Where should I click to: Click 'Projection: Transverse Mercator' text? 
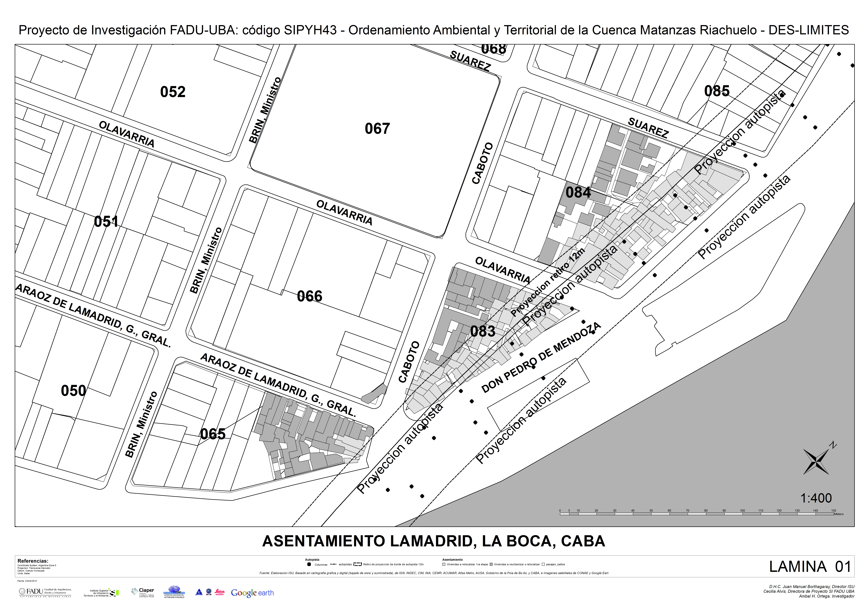pos(34,568)
